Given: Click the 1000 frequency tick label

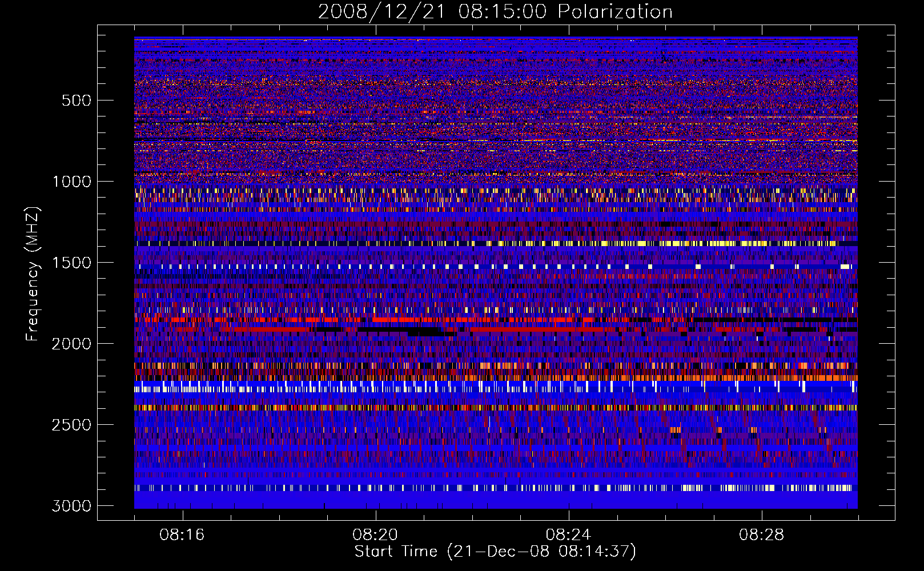Looking at the screenshot, I should coord(71,182).
